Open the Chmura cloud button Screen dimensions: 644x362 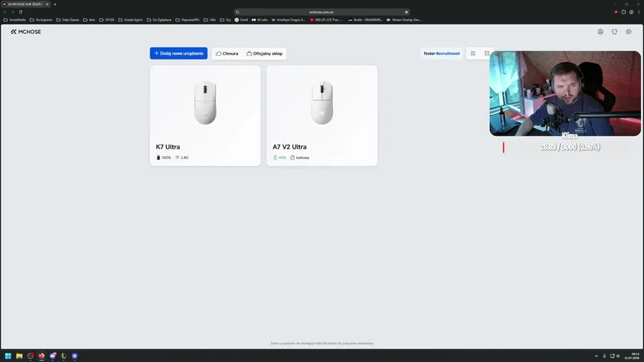tap(227, 54)
